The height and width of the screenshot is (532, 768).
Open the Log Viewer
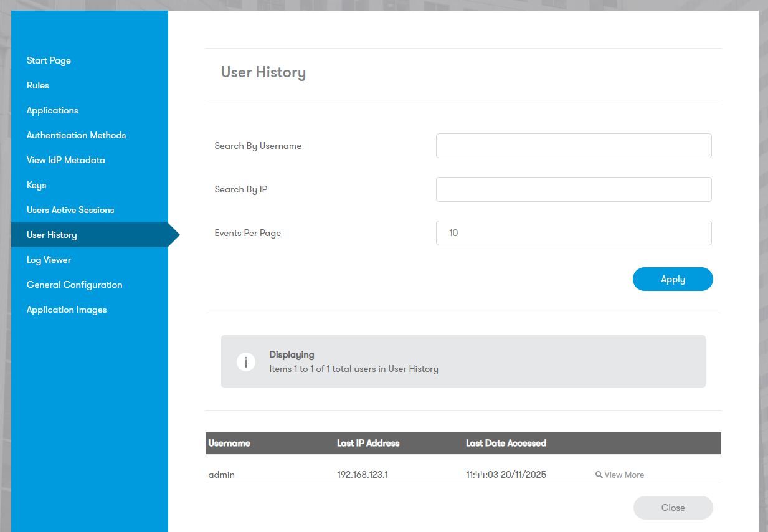[x=49, y=260]
